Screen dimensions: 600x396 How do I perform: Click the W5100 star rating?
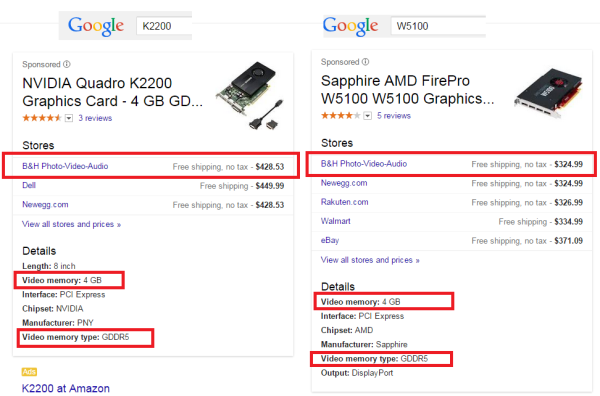(341, 116)
